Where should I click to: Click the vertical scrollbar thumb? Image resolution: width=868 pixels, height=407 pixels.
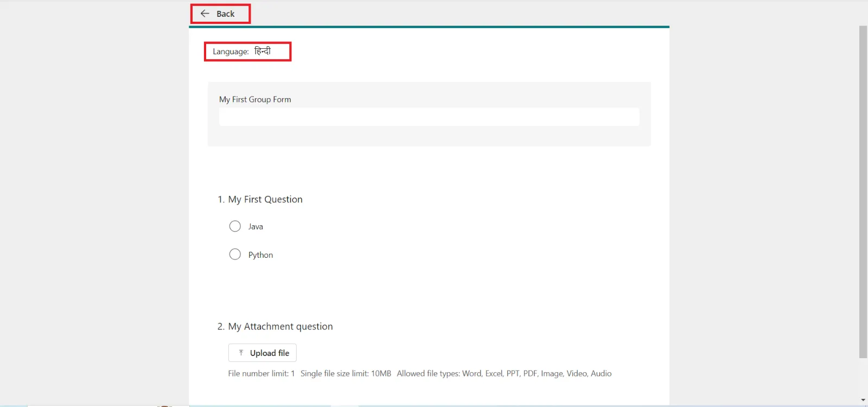[x=863, y=192]
